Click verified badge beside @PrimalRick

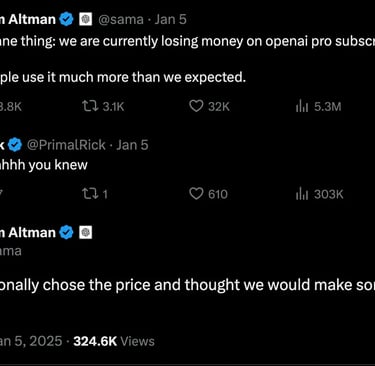tap(15, 145)
